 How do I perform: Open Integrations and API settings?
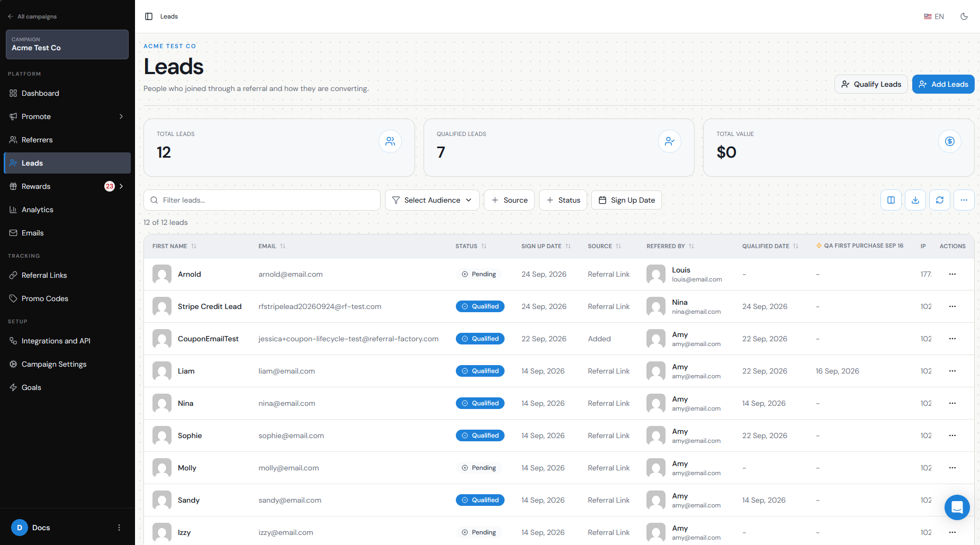click(67, 341)
